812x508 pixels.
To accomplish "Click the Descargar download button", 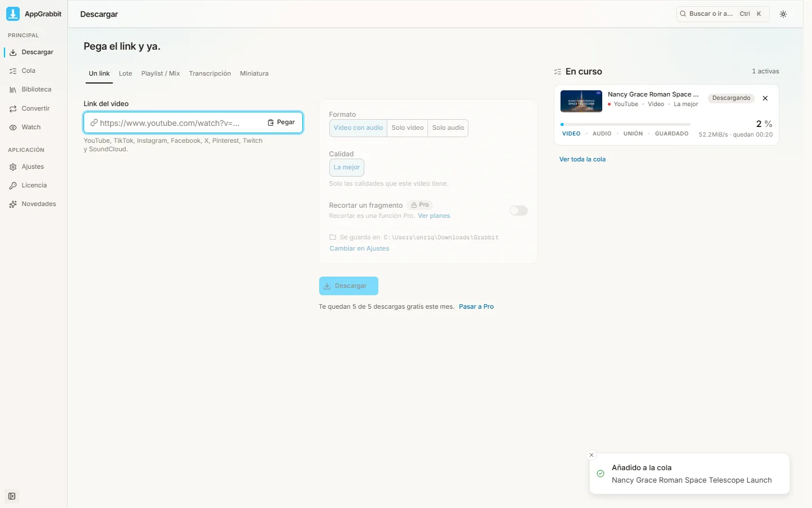I will (x=348, y=286).
